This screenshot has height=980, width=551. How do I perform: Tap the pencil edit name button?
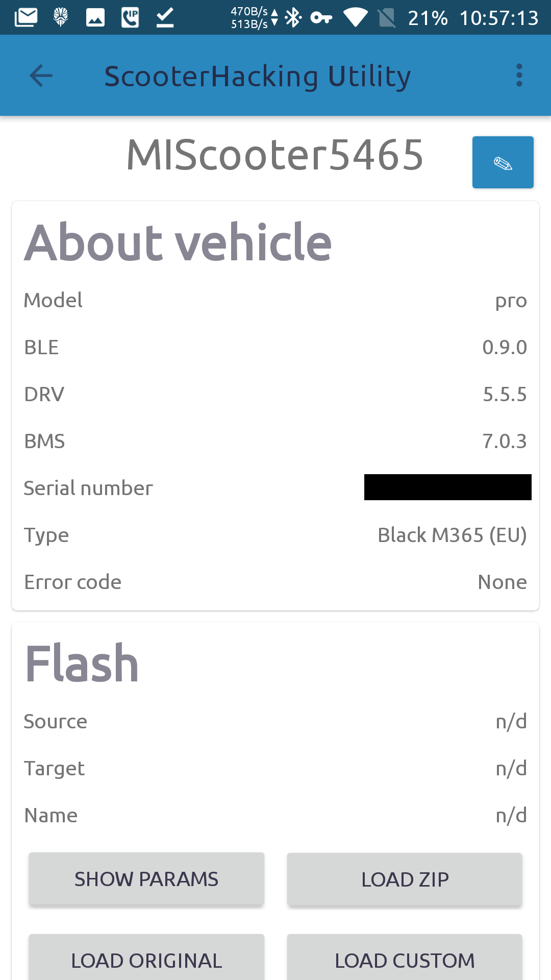click(x=503, y=162)
